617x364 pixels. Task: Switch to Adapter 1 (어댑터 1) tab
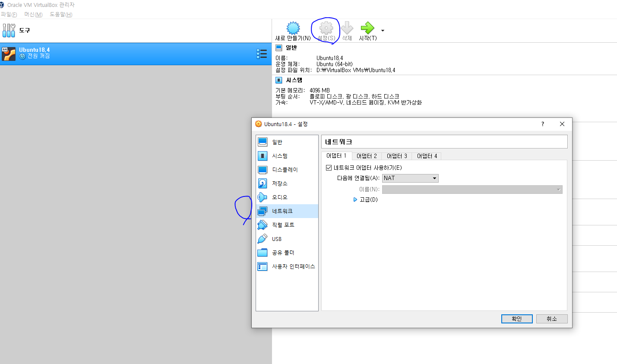[336, 156]
